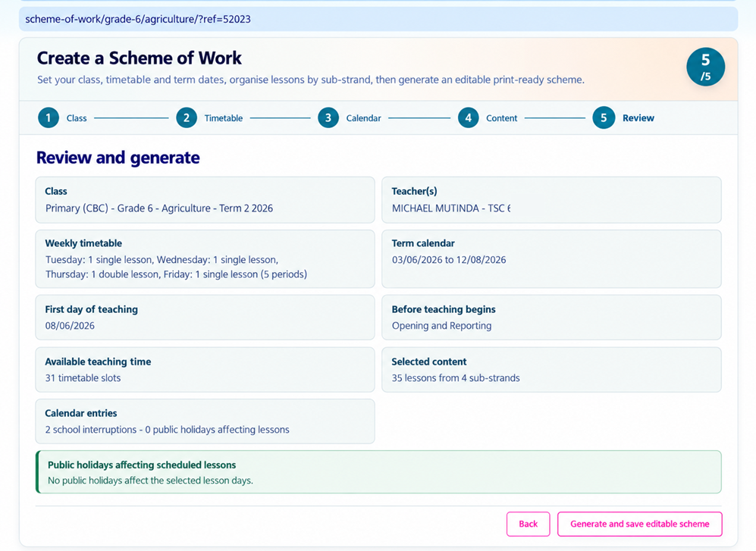
Task: Click the Create a Scheme of Work heading
Action: point(139,58)
